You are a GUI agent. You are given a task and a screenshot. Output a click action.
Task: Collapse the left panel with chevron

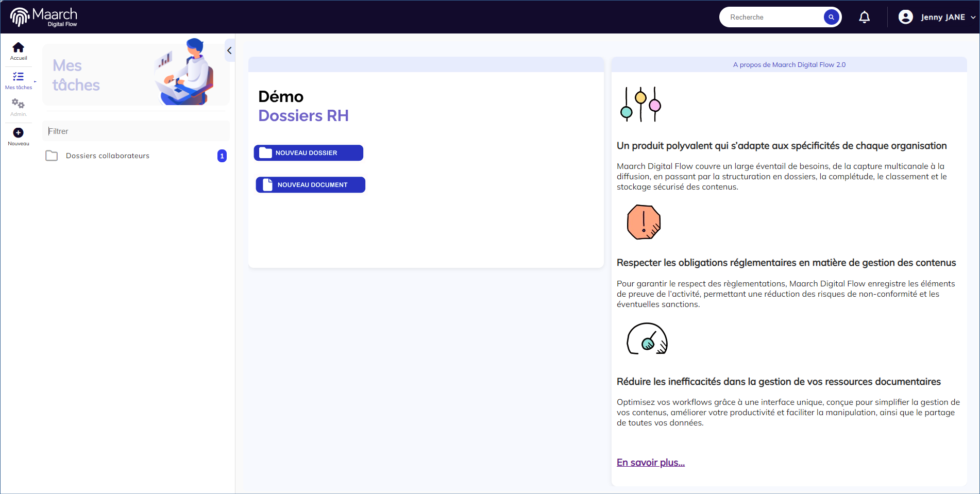point(230,50)
